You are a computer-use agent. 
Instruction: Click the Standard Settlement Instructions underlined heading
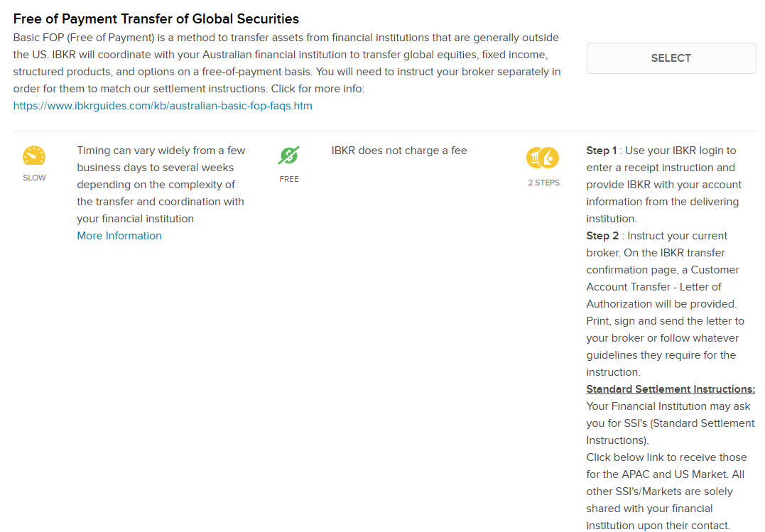click(670, 389)
